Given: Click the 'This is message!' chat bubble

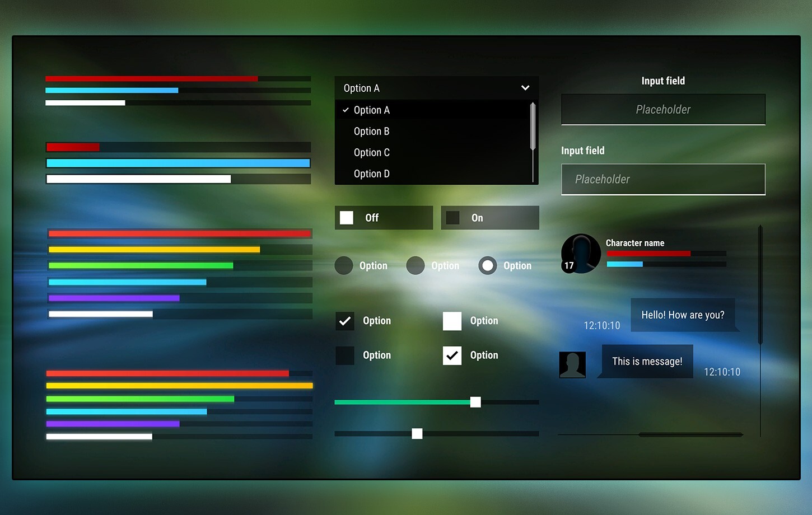Looking at the screenshot, I should (x=647, y=361).
